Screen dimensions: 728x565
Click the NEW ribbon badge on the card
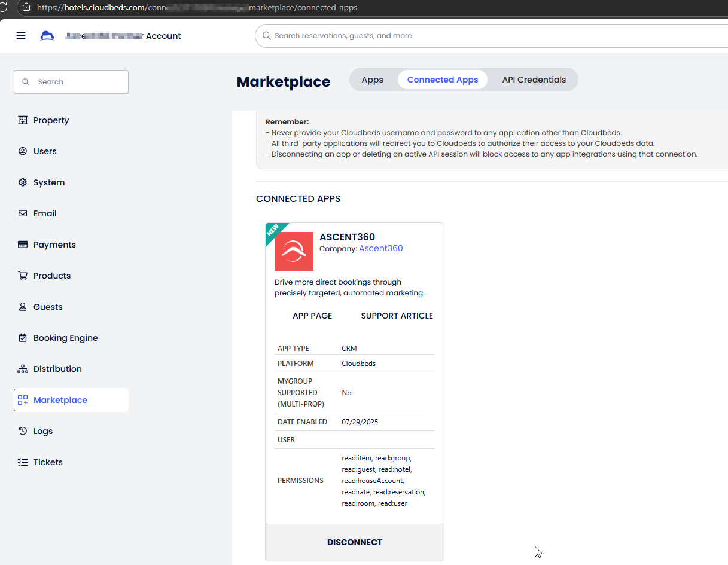tap(273, 231)
